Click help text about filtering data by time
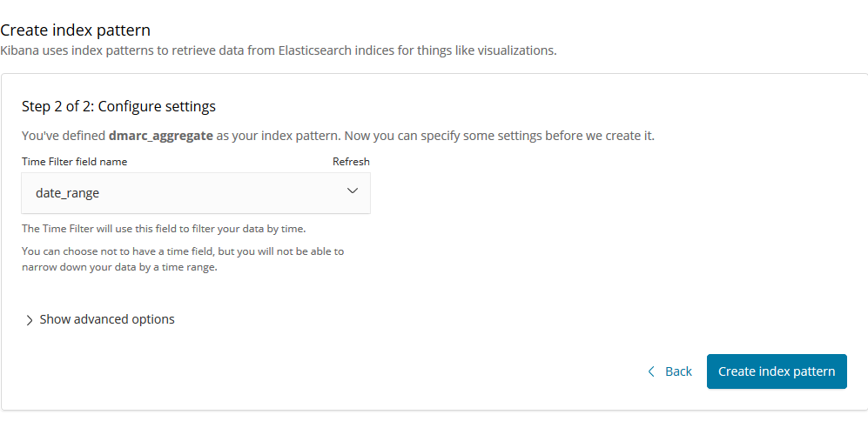868x428 pixels. point(164,229)
